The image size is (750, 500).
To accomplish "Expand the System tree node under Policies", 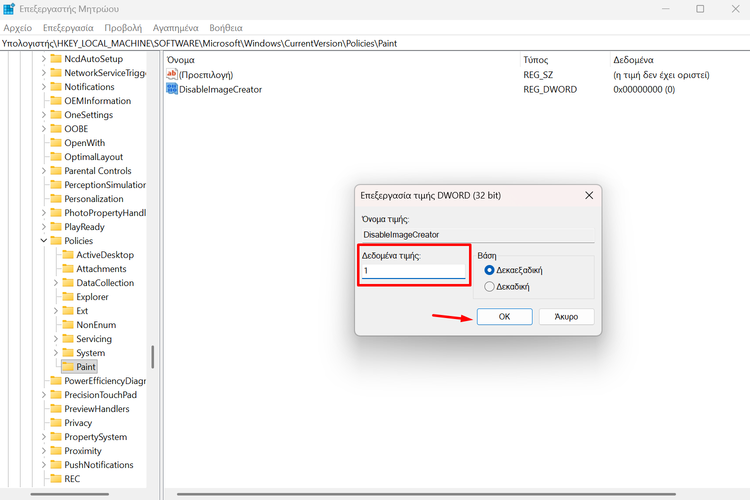I will [55, 353].
